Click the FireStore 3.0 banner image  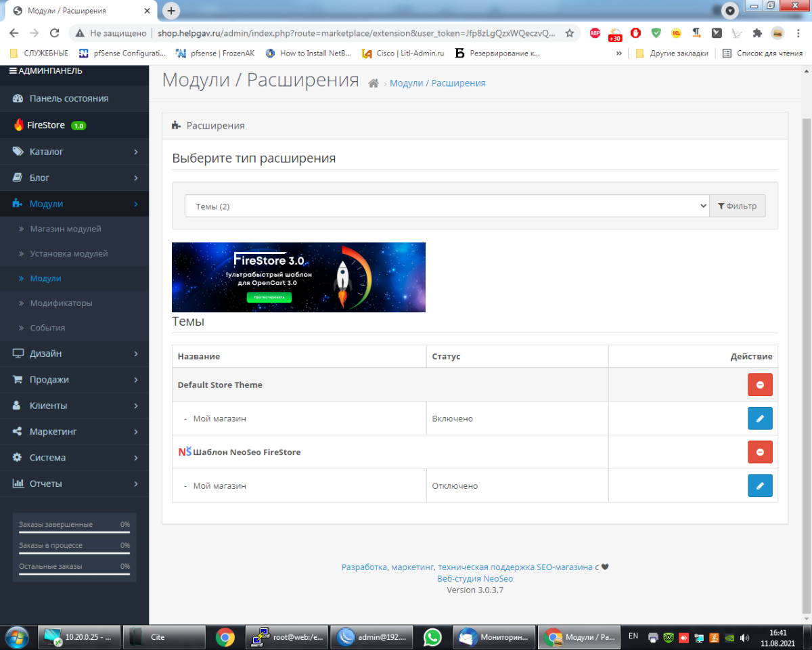point(298,277)
